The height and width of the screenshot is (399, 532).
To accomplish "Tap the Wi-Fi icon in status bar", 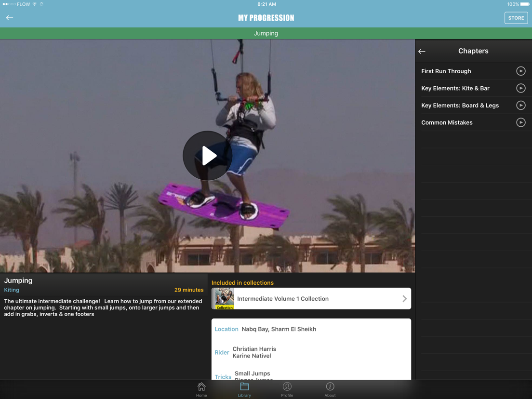I will click(35, 4).
